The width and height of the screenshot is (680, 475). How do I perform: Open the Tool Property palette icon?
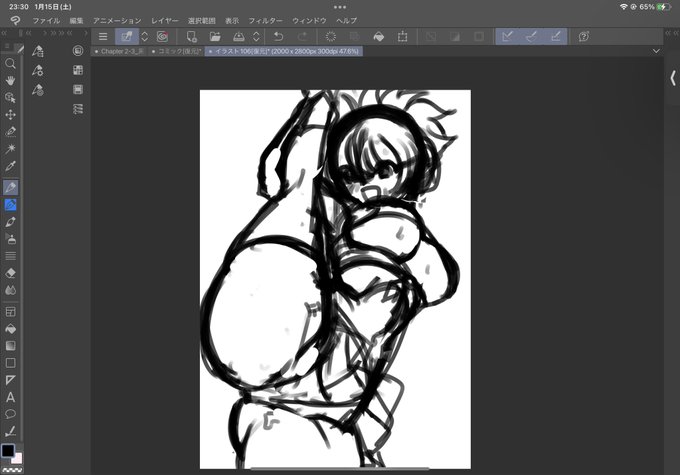click(38, 70)
